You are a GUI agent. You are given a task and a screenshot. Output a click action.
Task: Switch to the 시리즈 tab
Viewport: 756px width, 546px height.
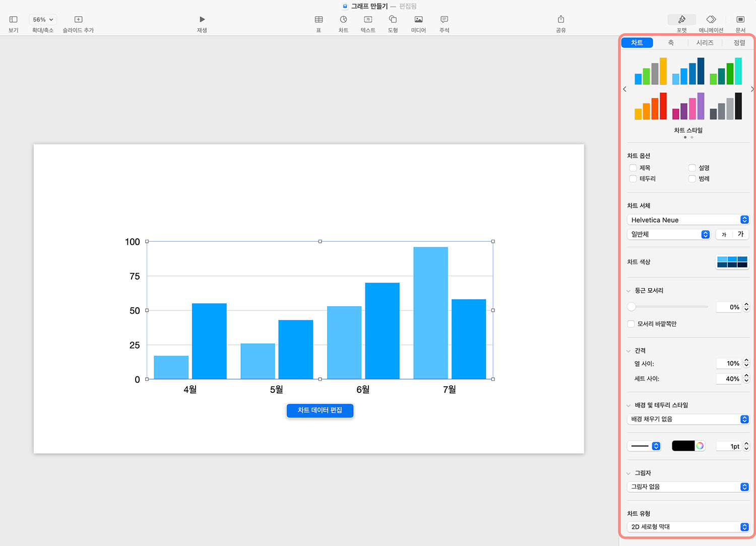705,43
